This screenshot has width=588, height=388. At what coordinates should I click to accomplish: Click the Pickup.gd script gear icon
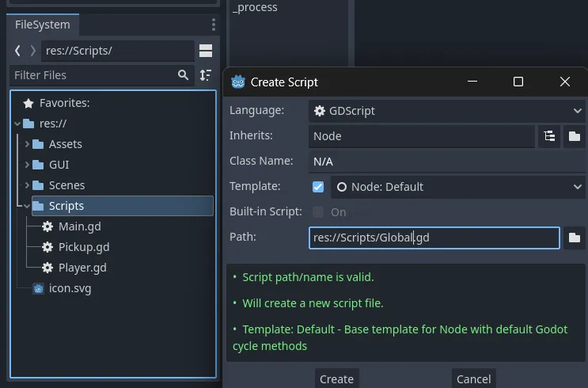[x=47, y=247]
